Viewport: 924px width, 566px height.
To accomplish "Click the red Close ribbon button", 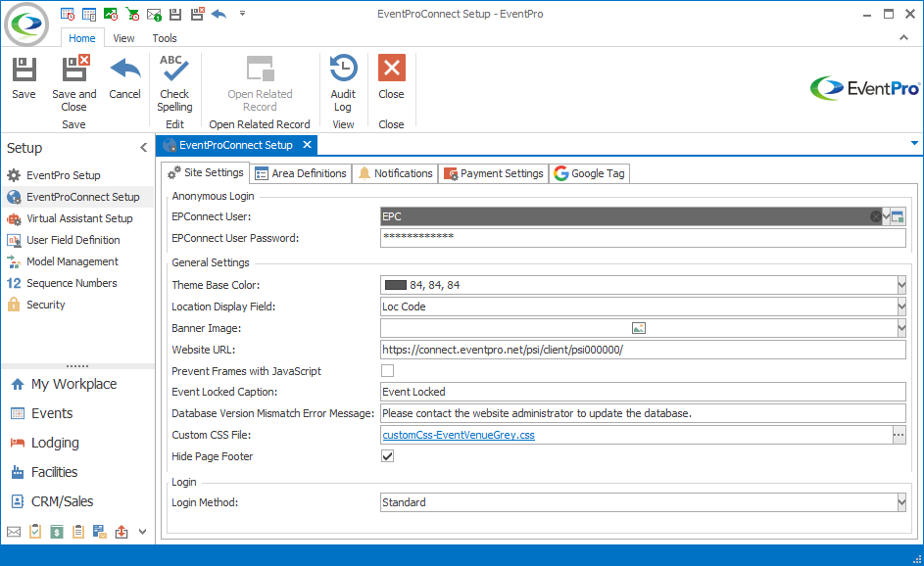I will [391, 78].
